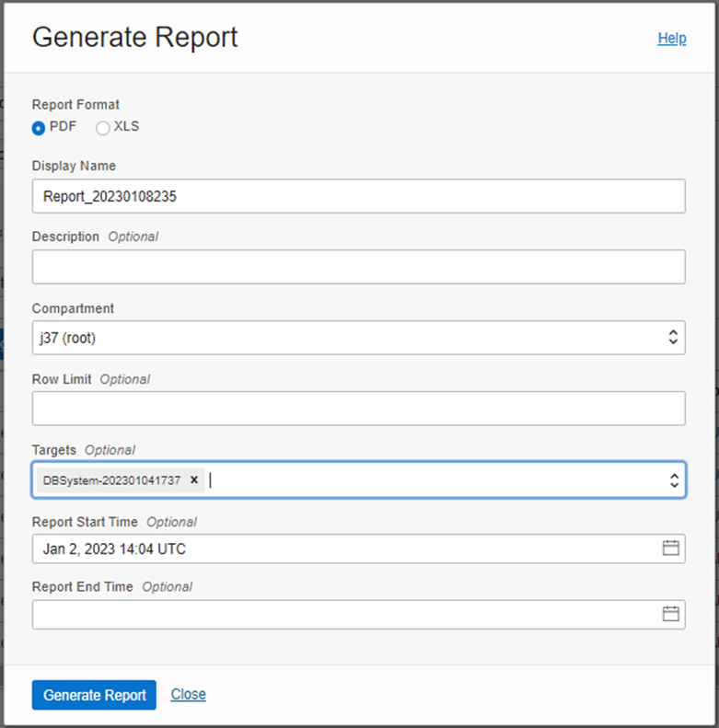Click the Jan 2, 2023 14:04 UTC date text
The height and width of the screenshot is (728, 719).
[114, 549]
